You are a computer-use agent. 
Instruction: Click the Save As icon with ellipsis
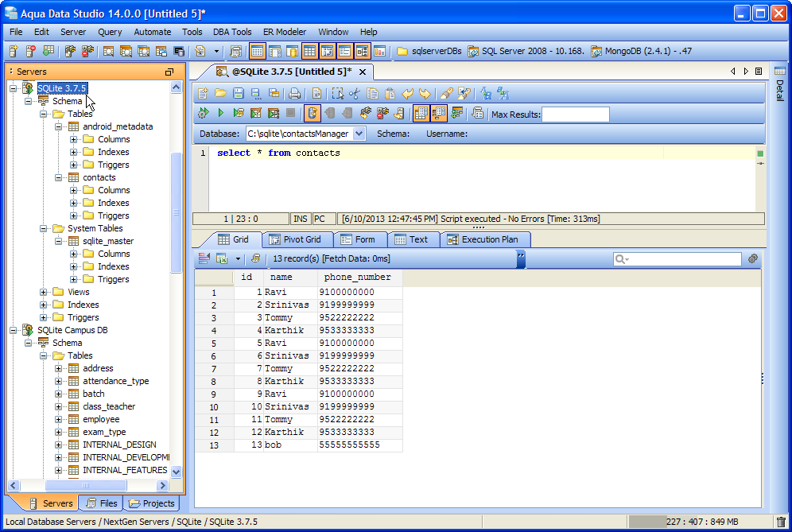click(255, 94)
